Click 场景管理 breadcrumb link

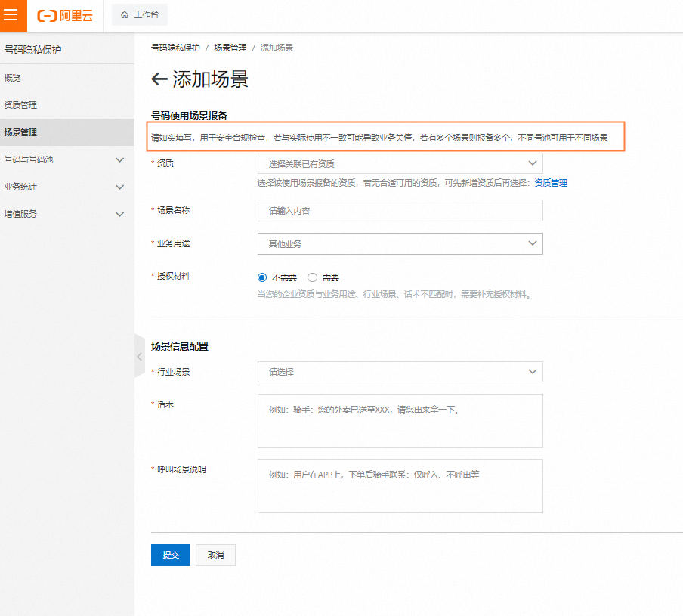click(x=230, y=48)
